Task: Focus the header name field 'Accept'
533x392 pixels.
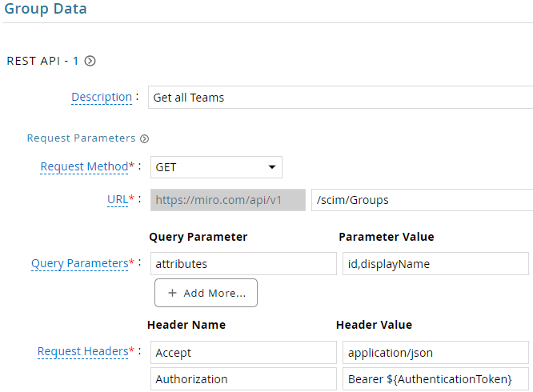Action: [x=243, y=353]
